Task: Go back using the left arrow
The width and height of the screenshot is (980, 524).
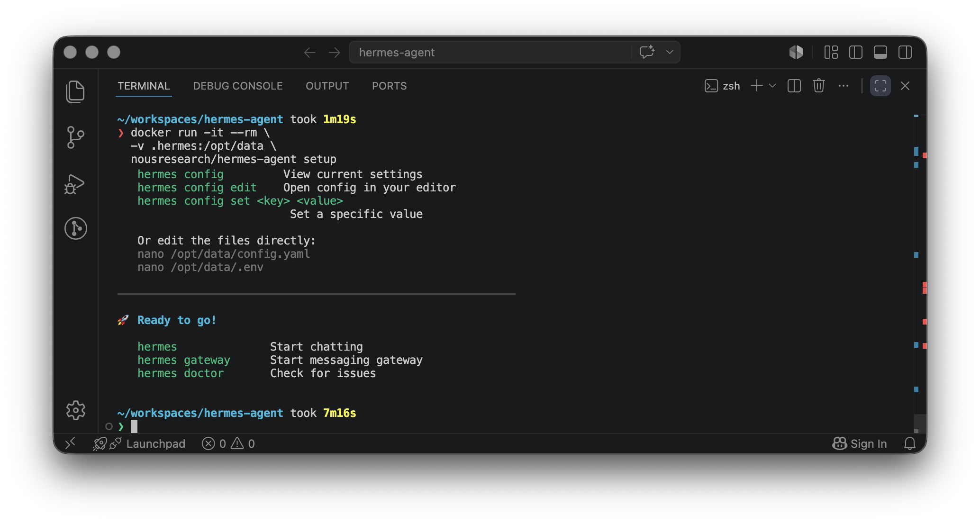Action: click(309, 53)
